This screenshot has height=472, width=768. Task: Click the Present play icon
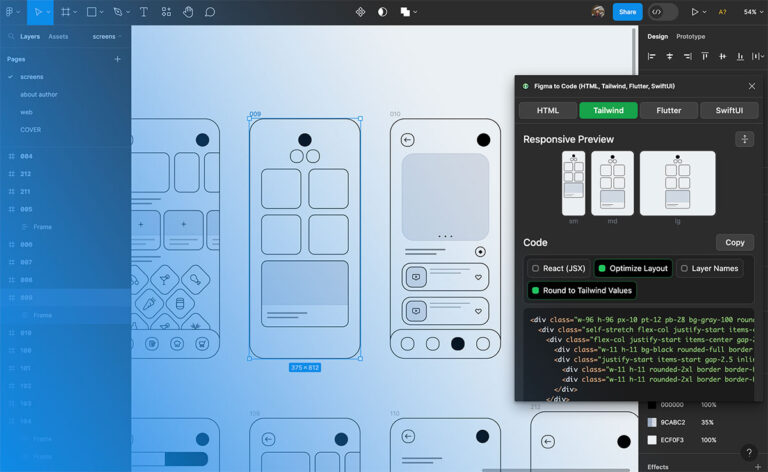[x=695, y=12]
